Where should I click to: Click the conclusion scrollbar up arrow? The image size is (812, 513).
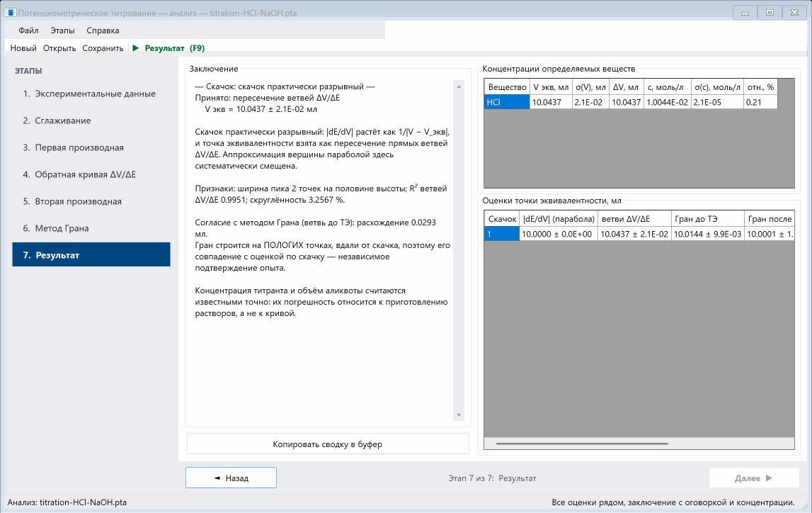459,86
